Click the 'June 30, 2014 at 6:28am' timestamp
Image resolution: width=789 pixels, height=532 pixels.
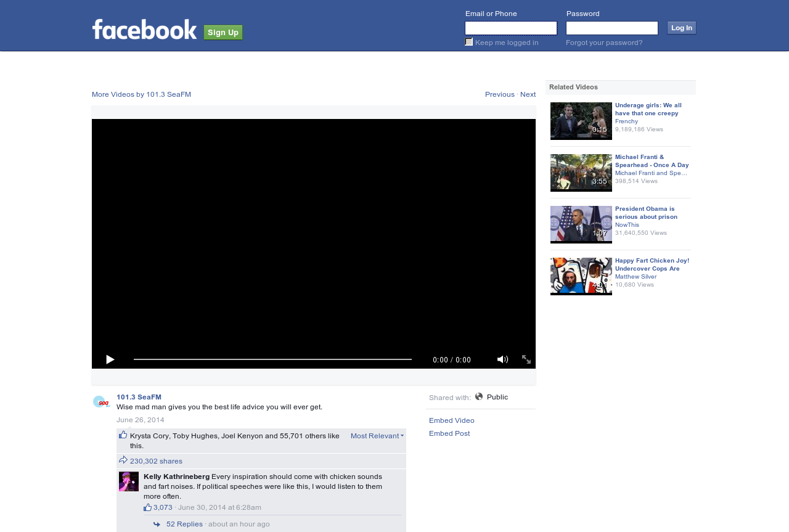(219, 507)
